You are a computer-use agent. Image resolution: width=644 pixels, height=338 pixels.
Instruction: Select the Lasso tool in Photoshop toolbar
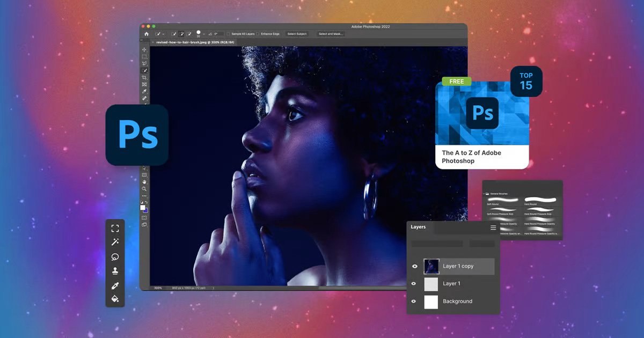click(144, 63)
